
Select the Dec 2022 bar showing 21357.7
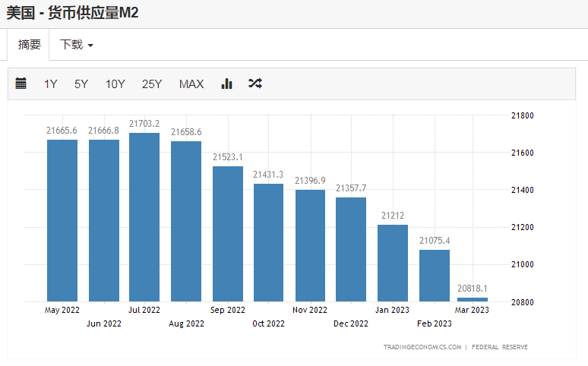[x=351, y=249]
